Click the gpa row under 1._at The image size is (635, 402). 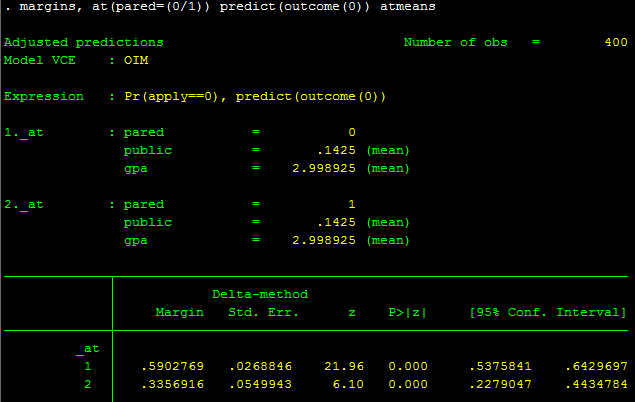pos(266,169)
